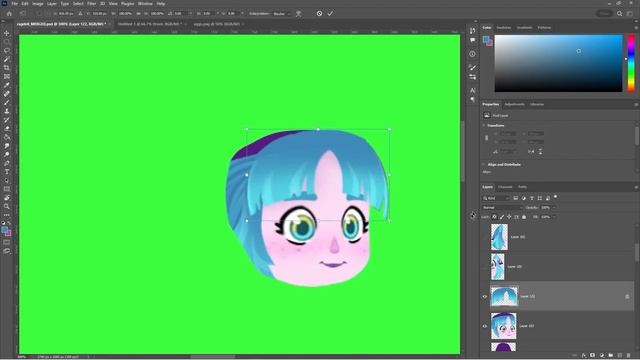Hide the full face layer below Layer 122
The width and height of the screenshot is (640, 360).
[x=485, y=326]
